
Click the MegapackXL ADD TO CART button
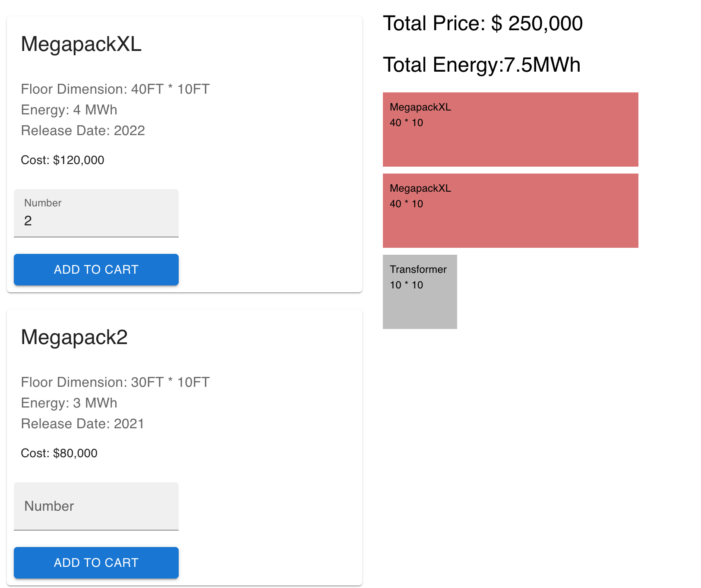point(96,269)
